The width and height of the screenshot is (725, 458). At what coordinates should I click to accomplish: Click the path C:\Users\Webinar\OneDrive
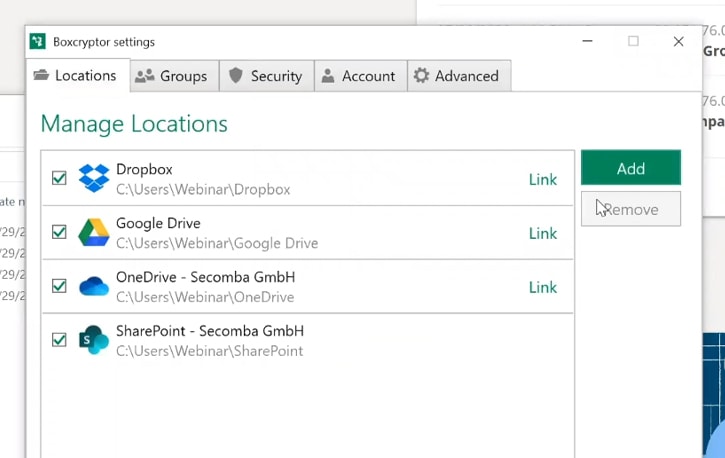click(x=205, y=297)
